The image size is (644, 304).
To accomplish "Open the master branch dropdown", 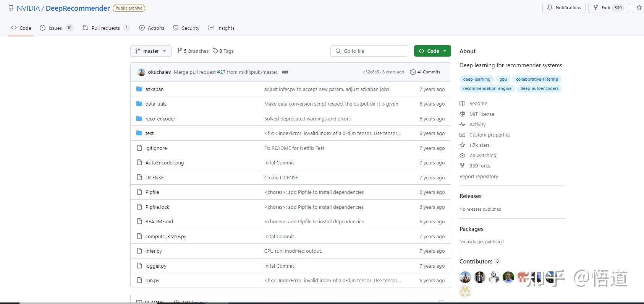I will pyautogui.click(x=151, y=51).
